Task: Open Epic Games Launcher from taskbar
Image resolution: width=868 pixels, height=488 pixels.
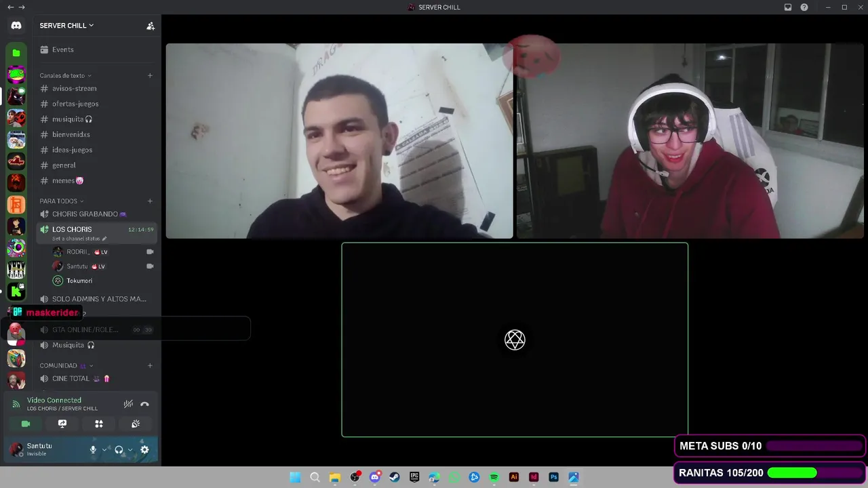Action: (414, 477)
